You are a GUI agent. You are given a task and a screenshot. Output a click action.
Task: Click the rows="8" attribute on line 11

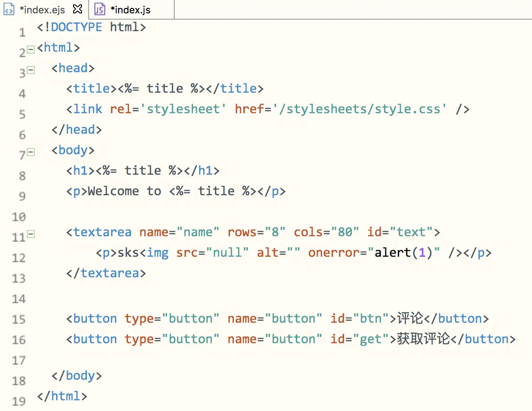pos(256,232)
